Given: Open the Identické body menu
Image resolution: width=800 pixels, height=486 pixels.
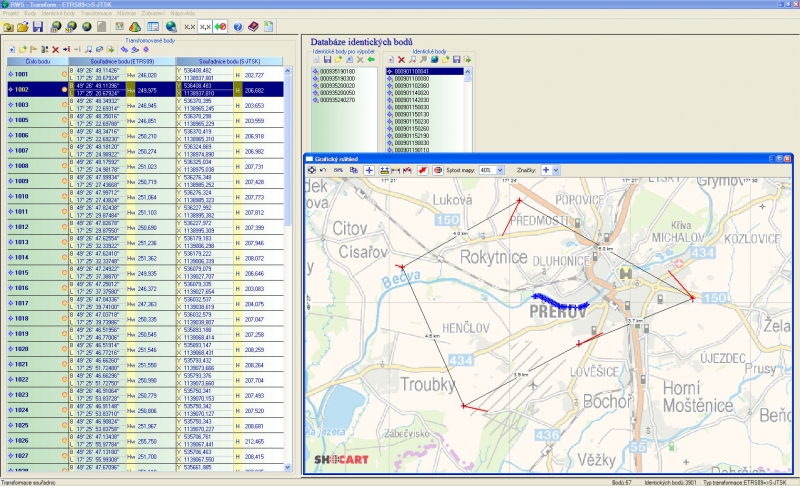Looking at the screenshot, I should click(58, 13).
